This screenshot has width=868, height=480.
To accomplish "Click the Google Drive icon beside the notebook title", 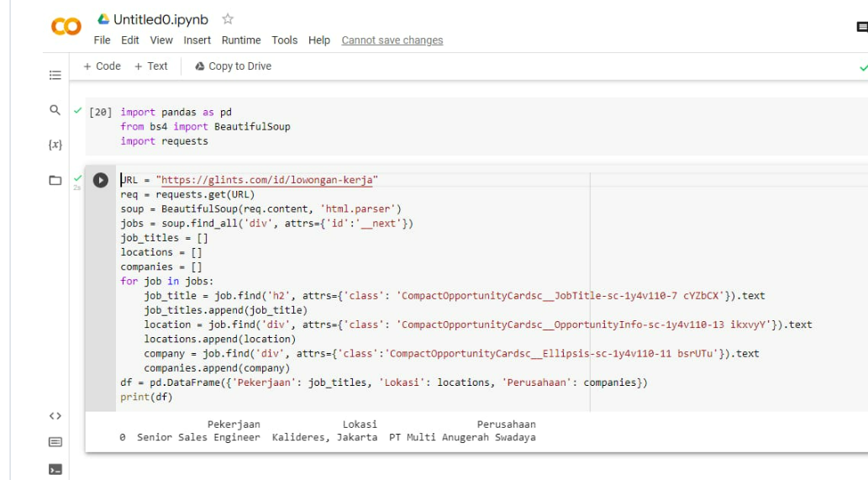I will tap(103, 19).
